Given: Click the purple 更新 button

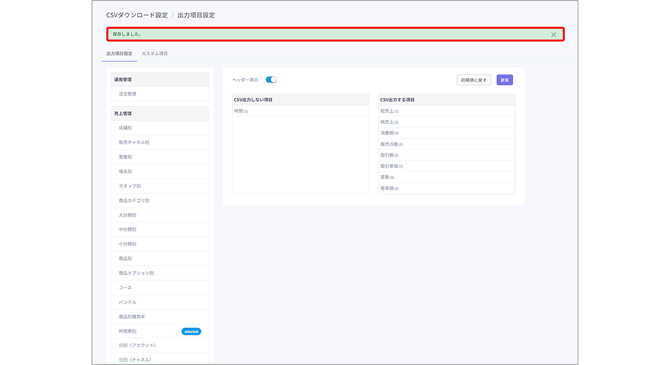Looking at the screenshot, I should (x=505, y=80).
